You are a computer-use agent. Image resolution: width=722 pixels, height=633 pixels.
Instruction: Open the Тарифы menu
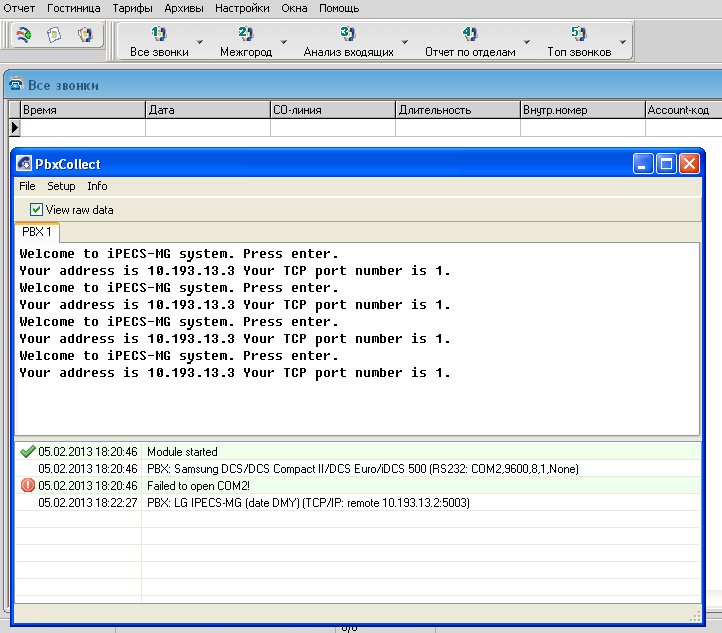pyautogui.click(x=133, y=8)
